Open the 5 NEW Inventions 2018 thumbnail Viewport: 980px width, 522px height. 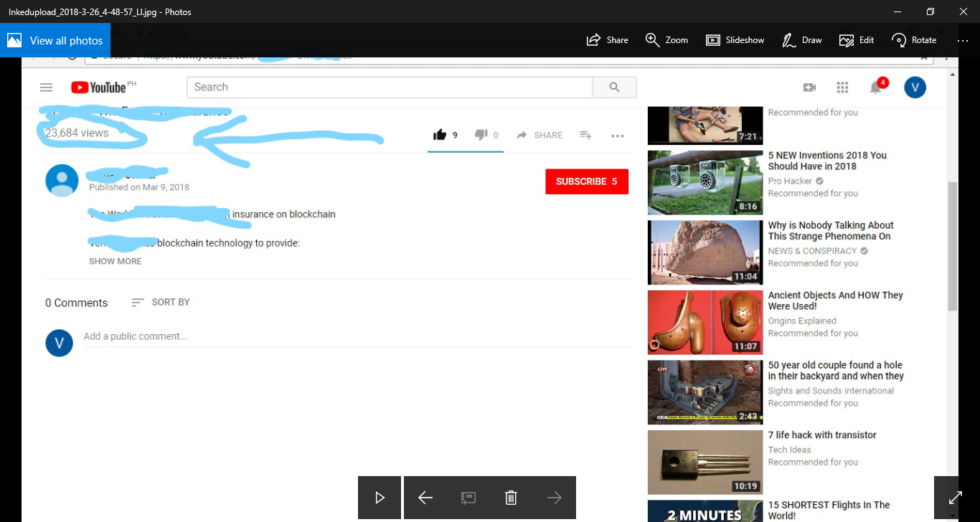[705, 183]
